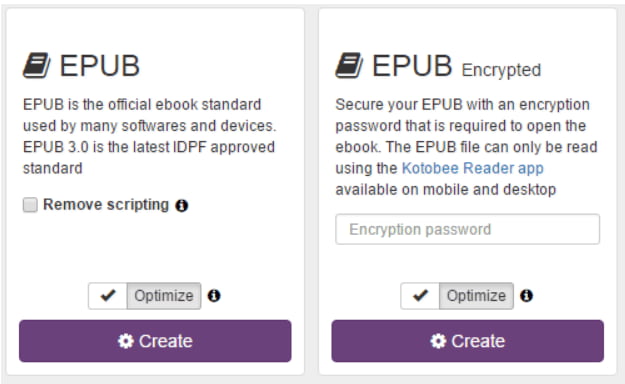
Task: Click the Optimize label in the plain EPUB card
Action: tap(164, 296)
